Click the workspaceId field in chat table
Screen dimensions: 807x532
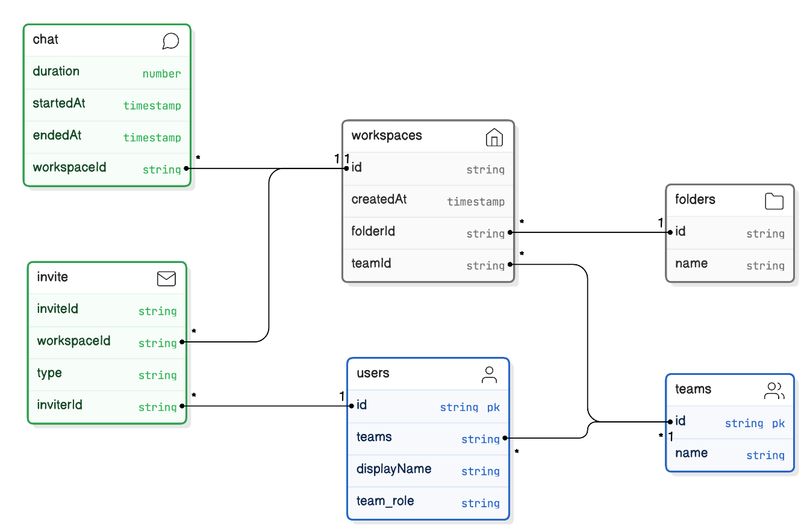(x=107, y=169)
